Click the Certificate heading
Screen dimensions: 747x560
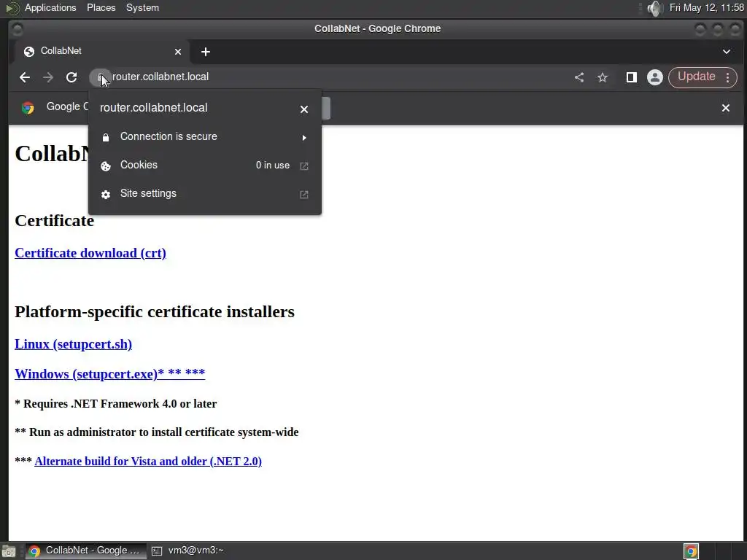[54, 220]
